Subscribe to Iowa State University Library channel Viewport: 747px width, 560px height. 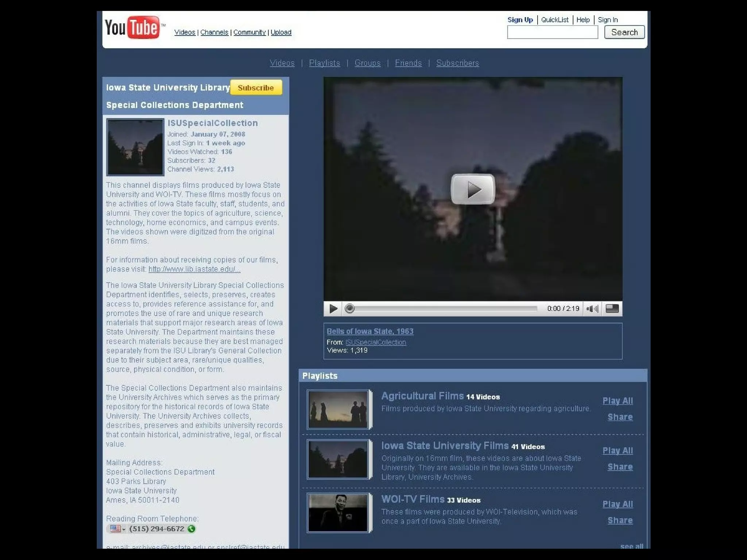pyautogui.click(x=256, y=88)
